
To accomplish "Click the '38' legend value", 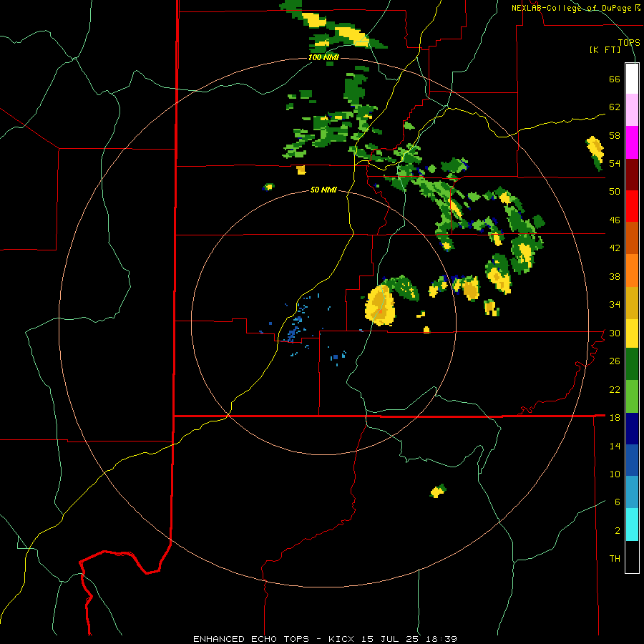I will point(615,276).
